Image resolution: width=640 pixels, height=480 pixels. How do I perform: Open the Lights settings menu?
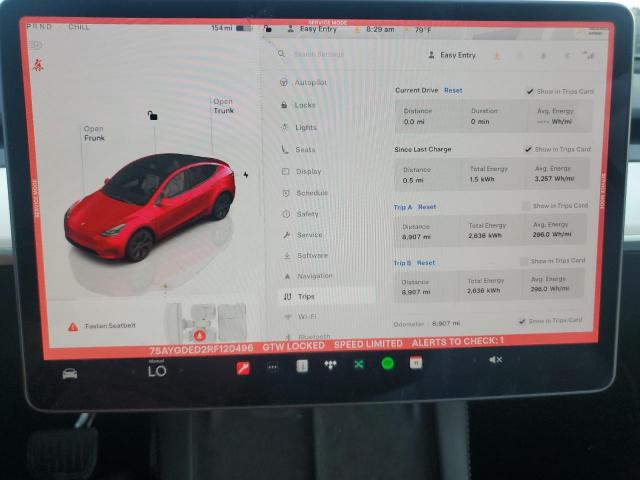[299, 128]
